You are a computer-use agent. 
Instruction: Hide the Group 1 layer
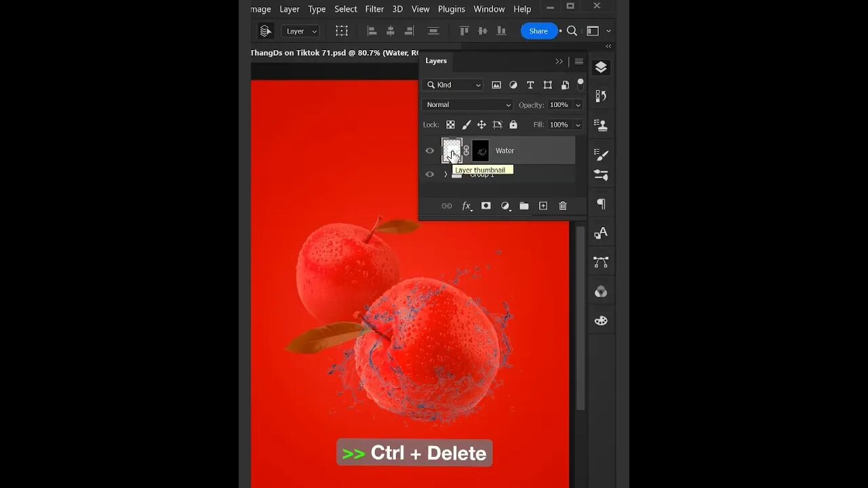pyautogui.click(x=429, y=174)
